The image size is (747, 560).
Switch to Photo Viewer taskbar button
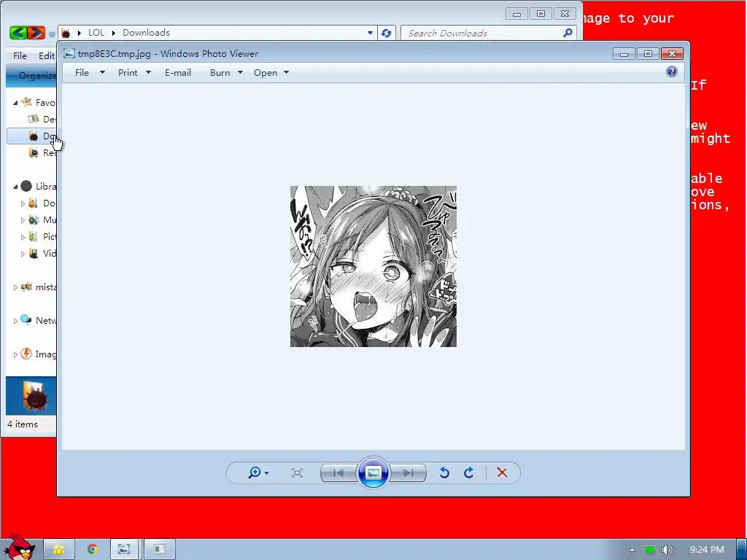pyautogui.click(x=125, y=550)
